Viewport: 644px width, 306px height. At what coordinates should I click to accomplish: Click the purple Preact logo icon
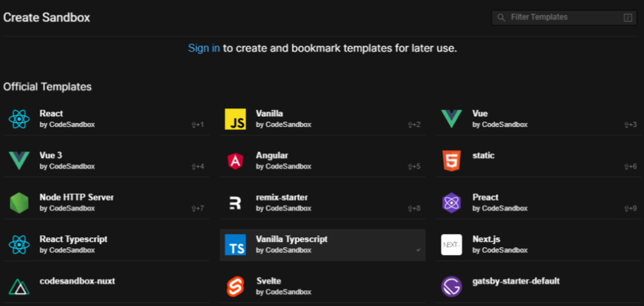pos(451,203)
